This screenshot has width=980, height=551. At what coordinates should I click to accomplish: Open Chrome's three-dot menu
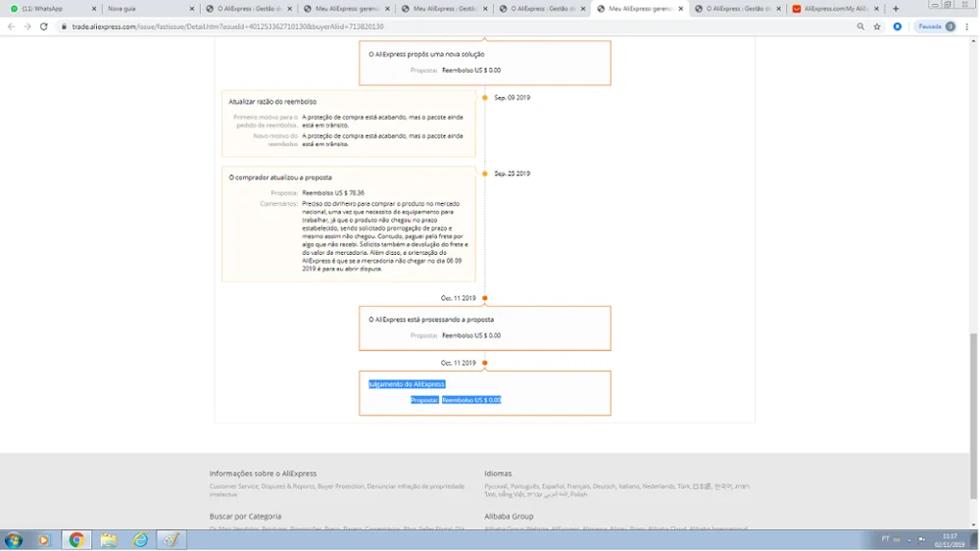(967, 26)
